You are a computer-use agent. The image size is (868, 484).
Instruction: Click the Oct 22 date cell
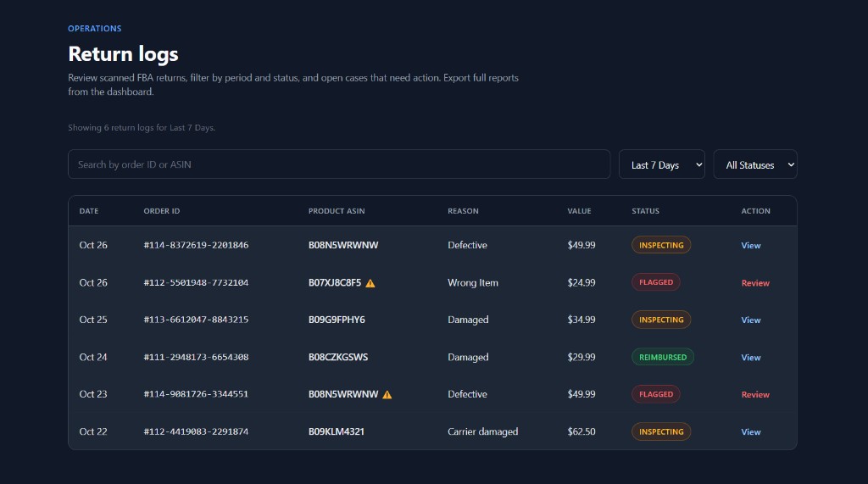(x=93, y=431)
